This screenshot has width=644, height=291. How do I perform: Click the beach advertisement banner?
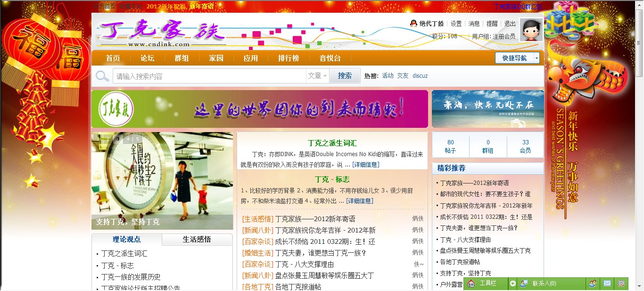coord(488,109)
